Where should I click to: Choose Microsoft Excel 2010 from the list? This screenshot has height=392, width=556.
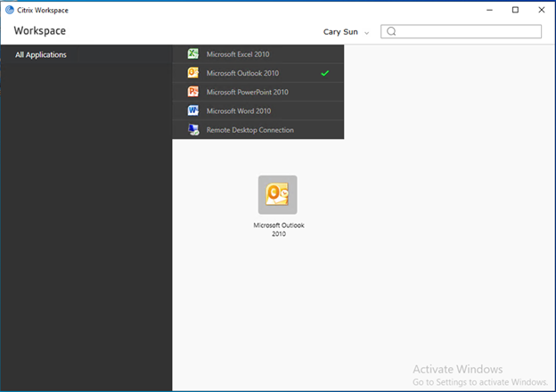[x=258, y=53]
